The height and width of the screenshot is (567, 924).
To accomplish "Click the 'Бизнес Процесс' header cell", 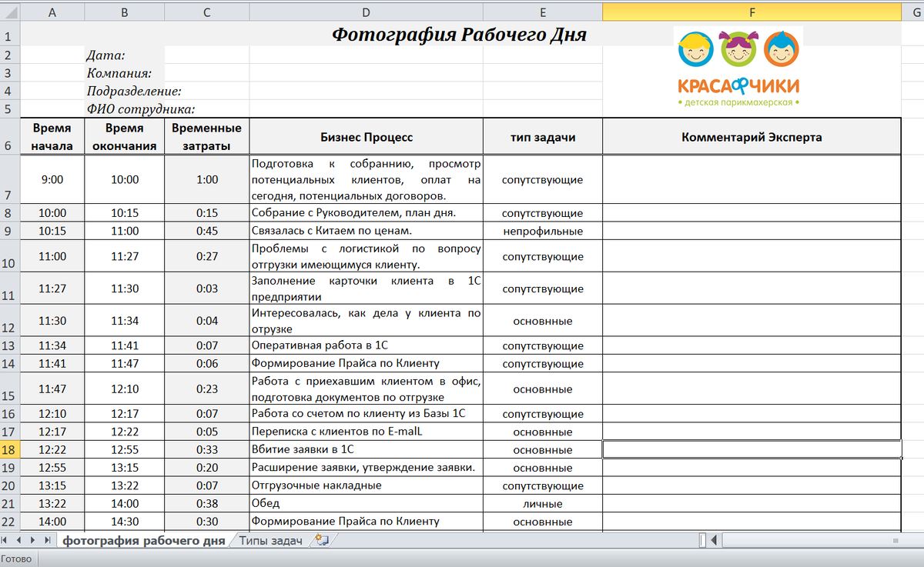I will [x=366, y=137].
